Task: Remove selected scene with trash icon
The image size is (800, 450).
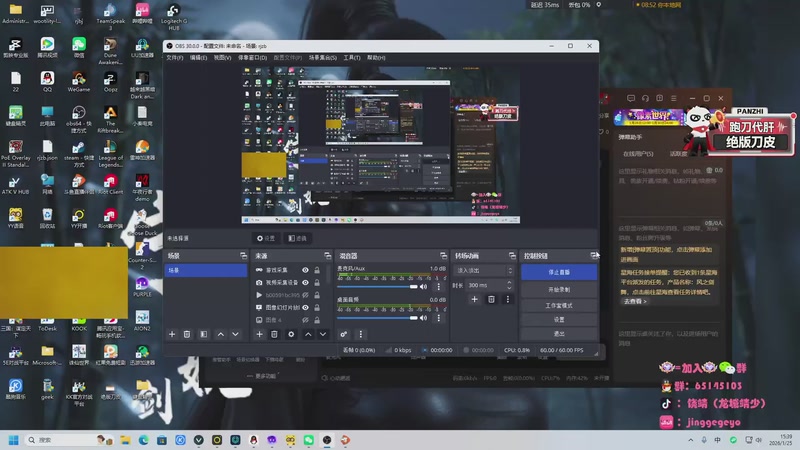Action: 187,334
